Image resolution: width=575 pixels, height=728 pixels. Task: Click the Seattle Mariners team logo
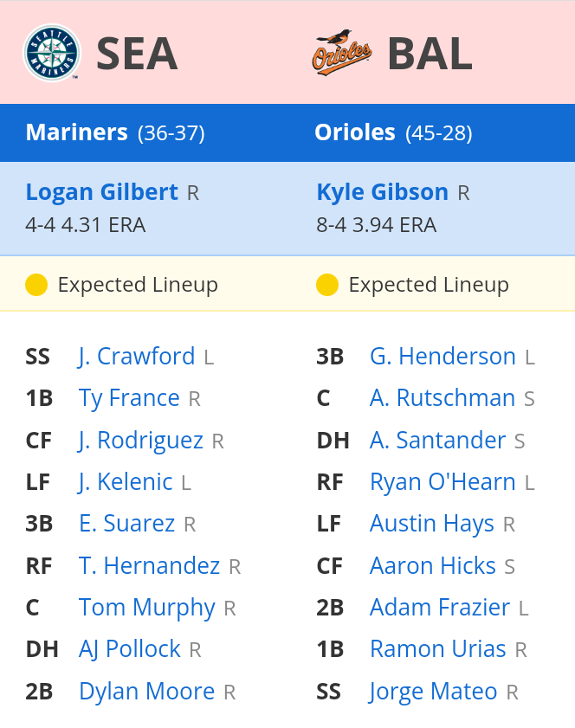[52, 53]
